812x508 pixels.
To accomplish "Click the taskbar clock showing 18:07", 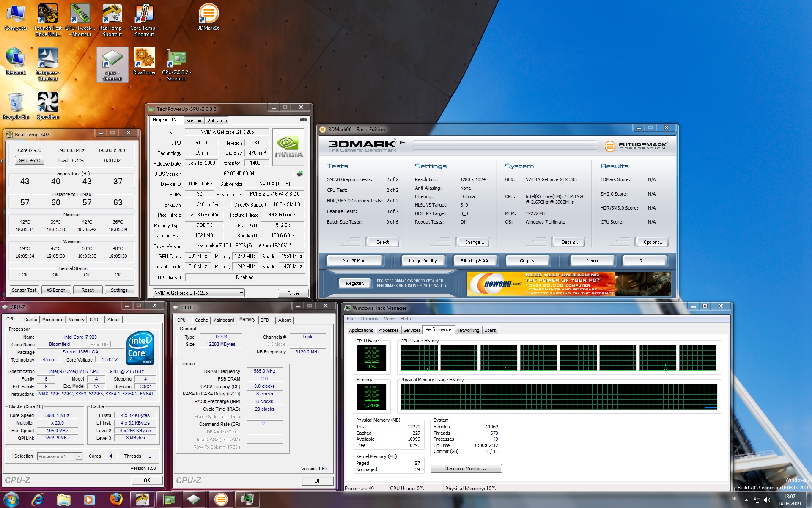I will [x=789, y=500].
